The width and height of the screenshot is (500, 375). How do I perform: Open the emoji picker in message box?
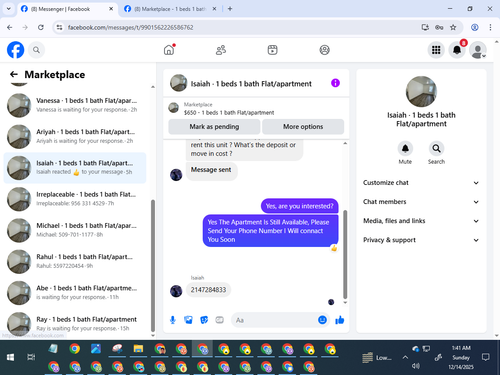coord(322,320)
